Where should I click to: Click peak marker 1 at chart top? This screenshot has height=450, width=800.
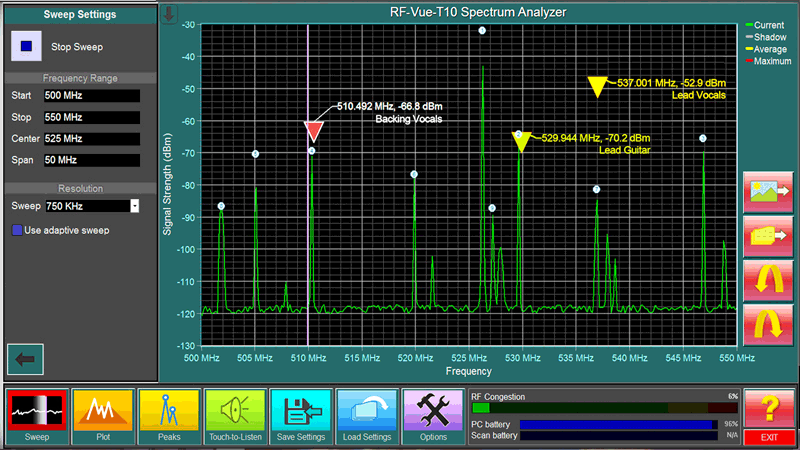pyautogui.click(x=482, y=31)
